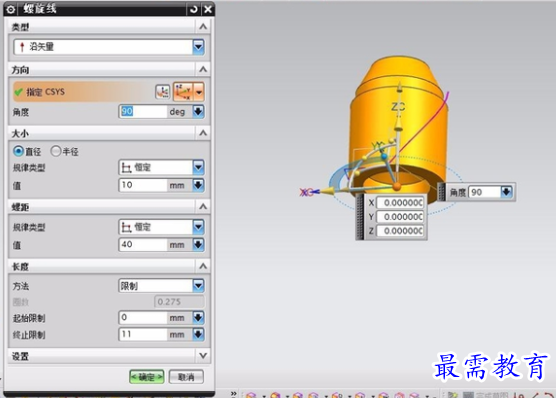Click the dialog settings gear icon

click(11, 9)
